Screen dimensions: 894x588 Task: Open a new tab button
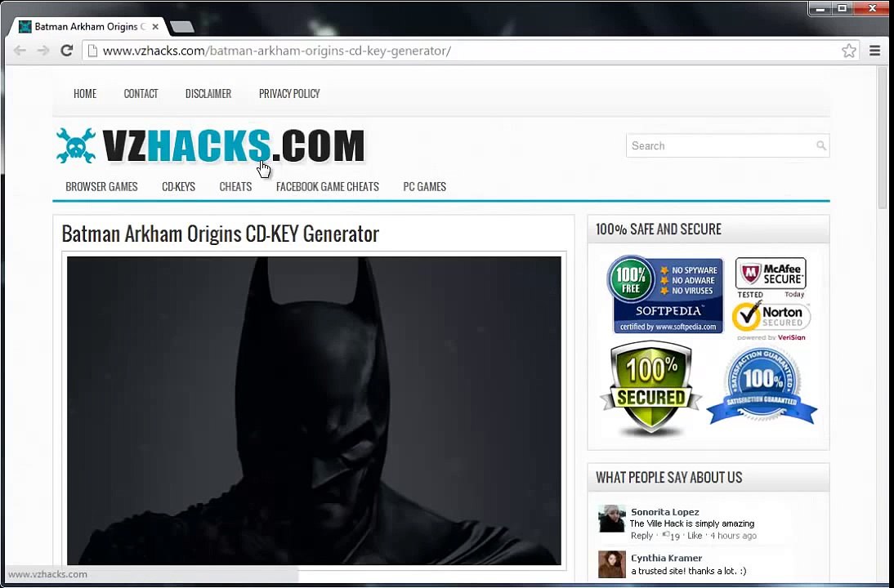pos(182,26)
